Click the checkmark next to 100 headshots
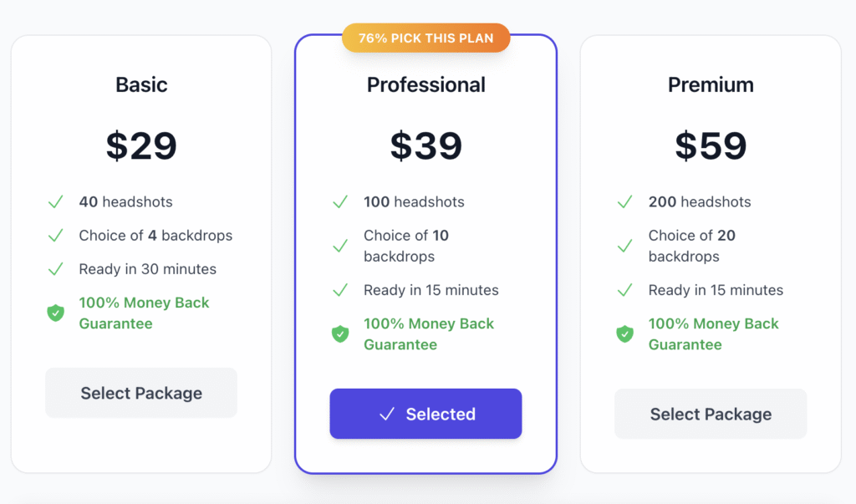The height and width of the screenshot is (504, 856). 340,201
